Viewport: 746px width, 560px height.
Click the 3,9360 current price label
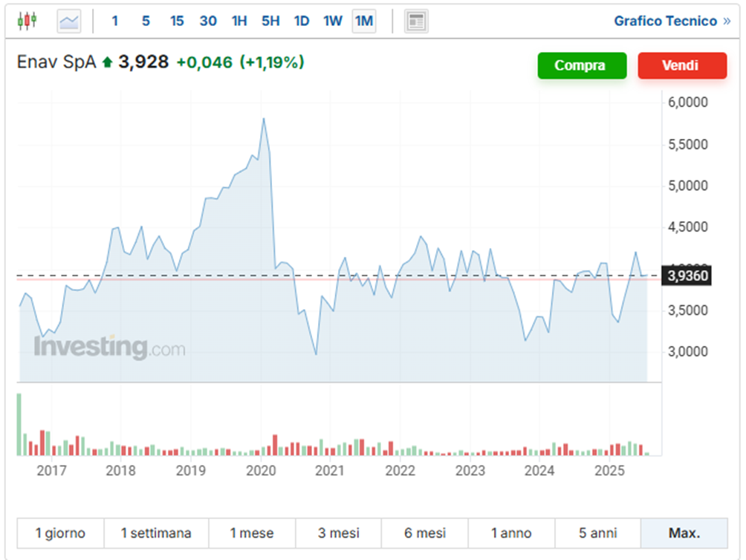click(687, 276)
